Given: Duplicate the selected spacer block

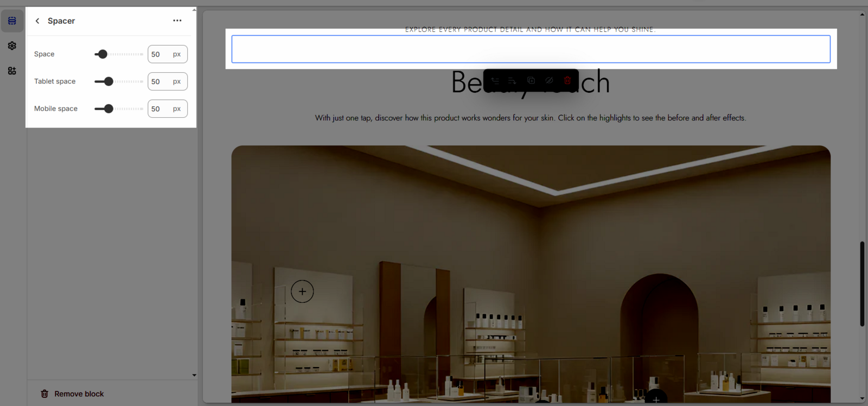Looking at the screenshot, I should click(531, 80).
